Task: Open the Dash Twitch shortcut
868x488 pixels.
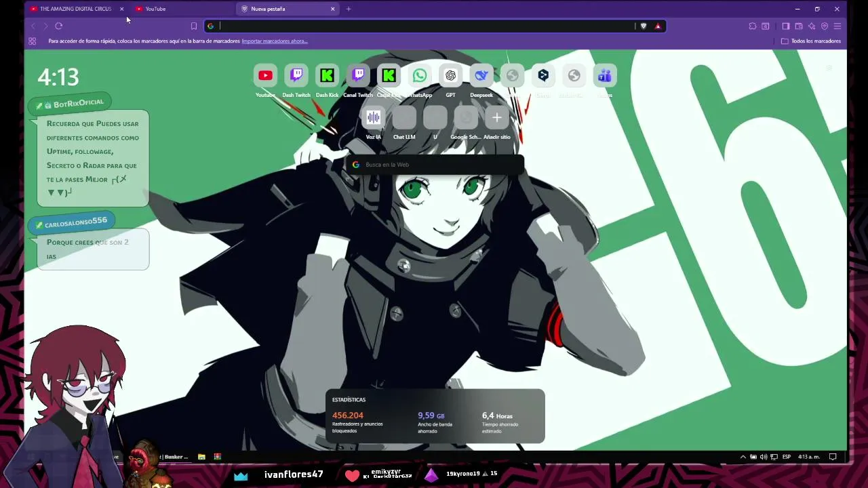Action: 296,76
